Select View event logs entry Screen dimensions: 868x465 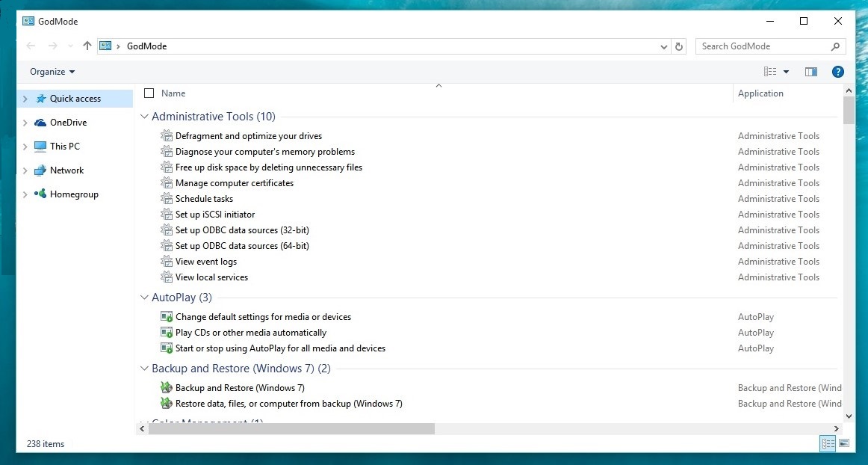coord(206,261)
